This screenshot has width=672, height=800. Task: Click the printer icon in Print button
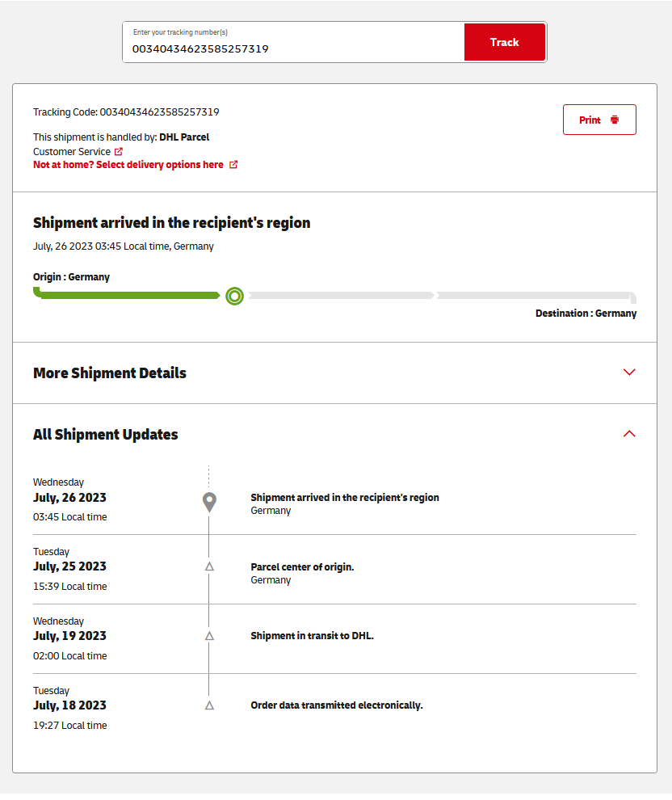tap(615, 120)
